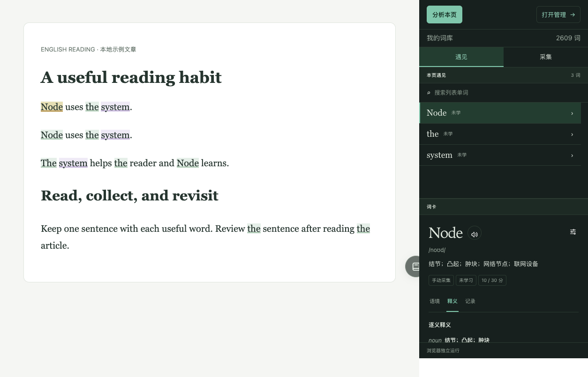This screenshot has height=377, width=588.
Task: Click the yellow-highlighted "Node" in the article
Action: 52,107
